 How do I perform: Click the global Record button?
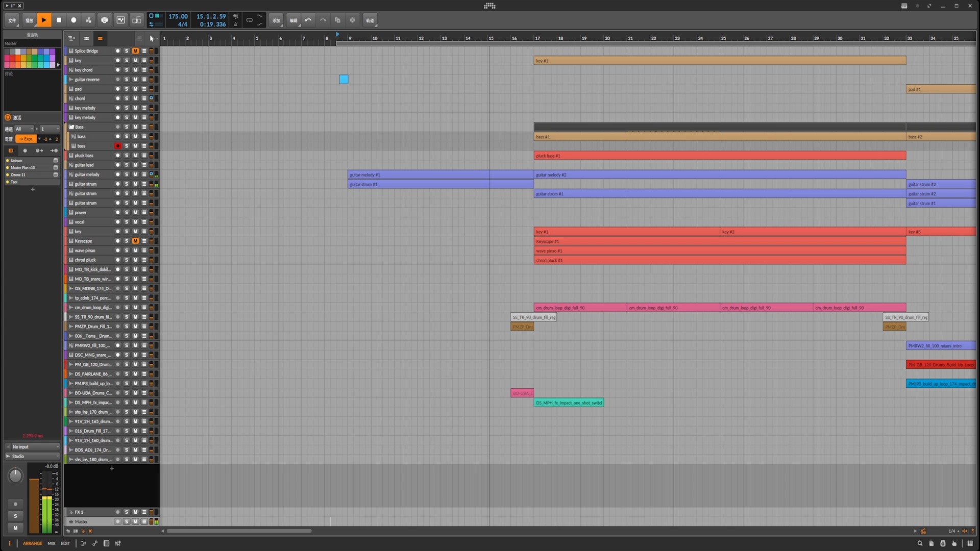click(x=73, y=20)
